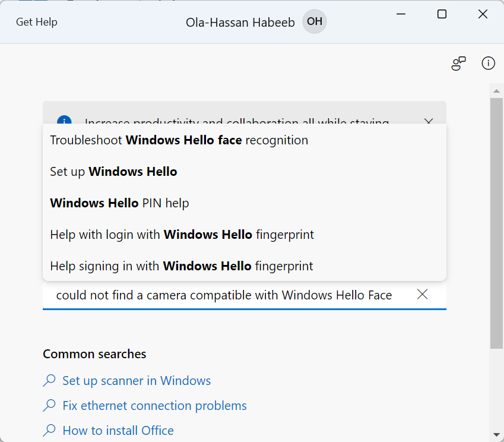Click the OH account avatar
This screenshot has width=504, height=442.
pyautogui.click(x=315, y=21)
